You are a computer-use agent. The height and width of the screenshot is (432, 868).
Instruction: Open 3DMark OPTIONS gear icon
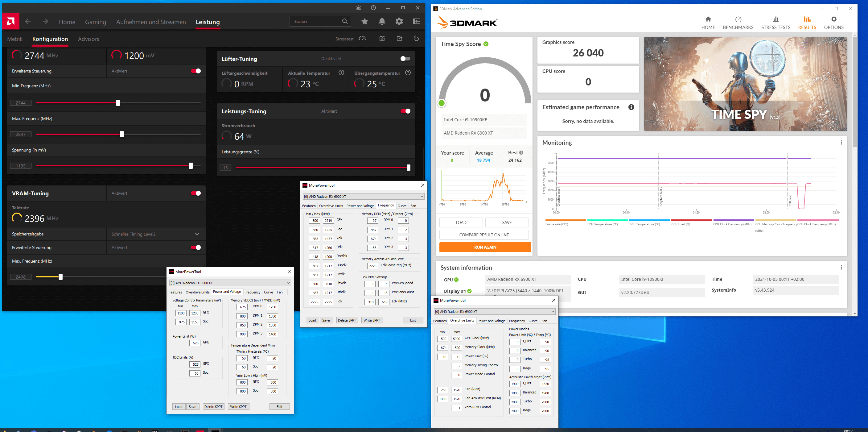tap(834, 19)
